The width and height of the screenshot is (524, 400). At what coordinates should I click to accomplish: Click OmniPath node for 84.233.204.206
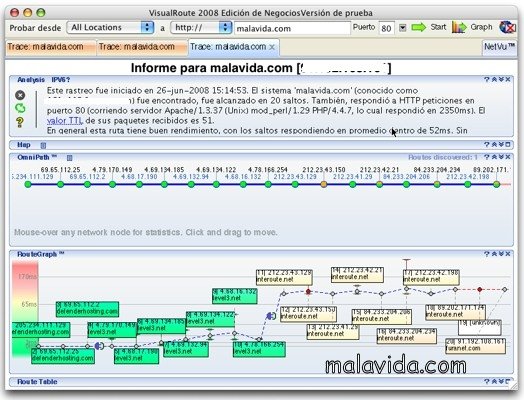coord(406,184)
